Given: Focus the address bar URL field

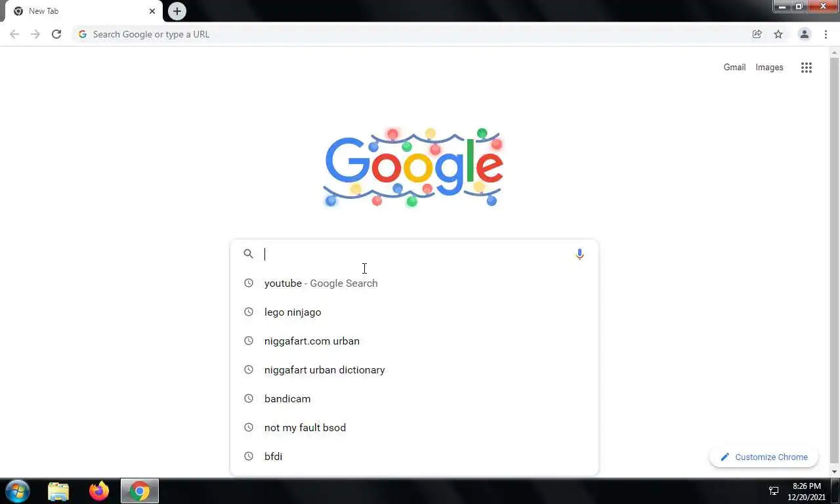Looking at the screenshot, I should [413, 34].
